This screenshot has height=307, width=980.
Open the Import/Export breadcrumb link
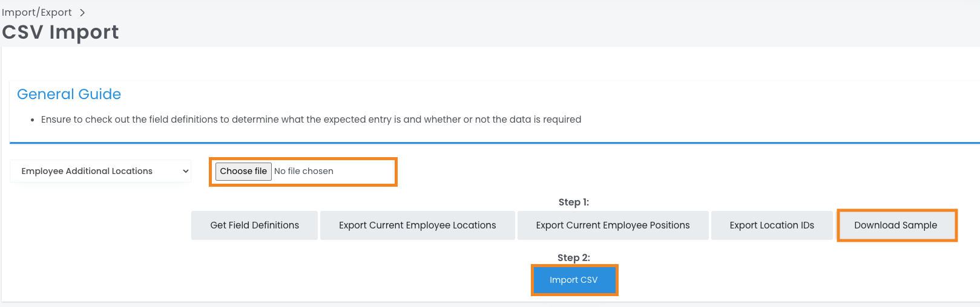pyautogui.click(x=37, y=13)
